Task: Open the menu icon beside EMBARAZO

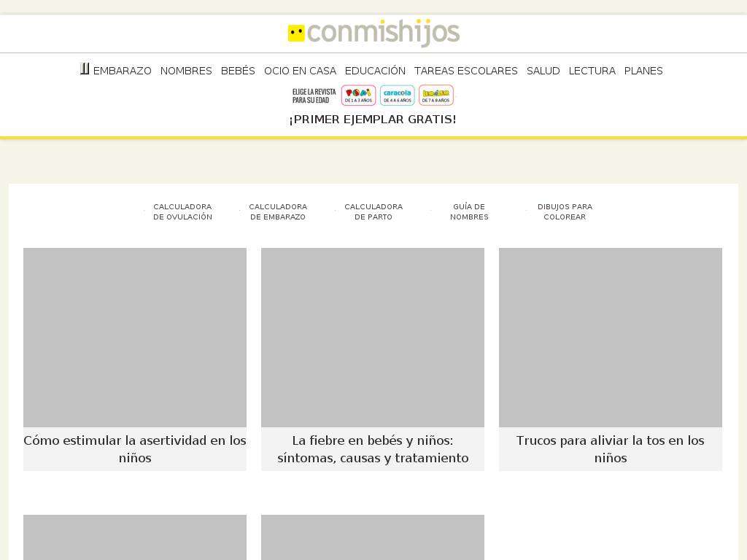Action: click(85, 69)
